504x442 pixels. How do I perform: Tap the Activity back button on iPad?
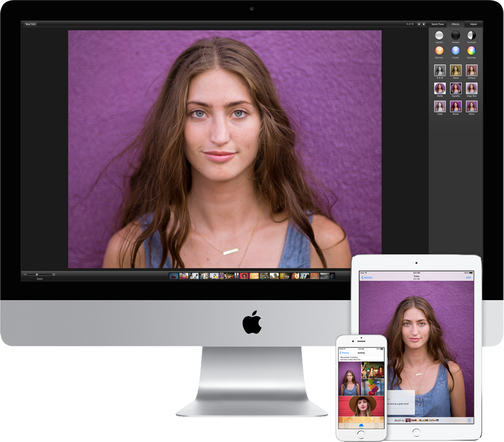[367, 278]
